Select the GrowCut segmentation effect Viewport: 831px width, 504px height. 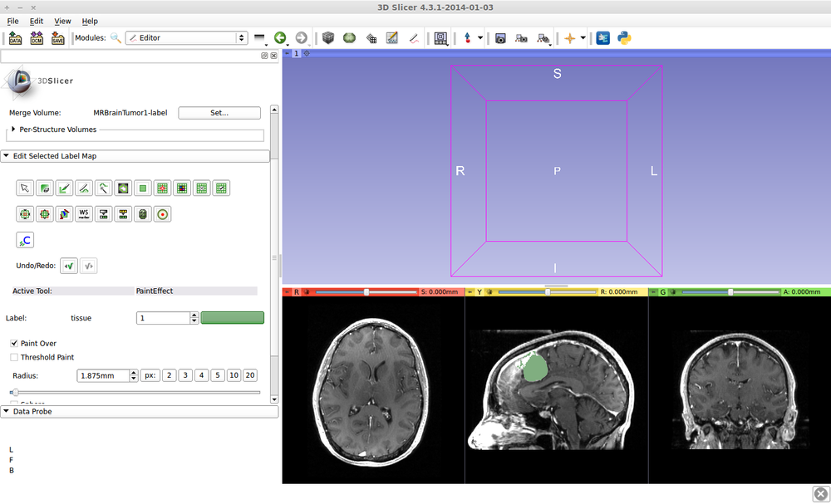tap(64, 213)
